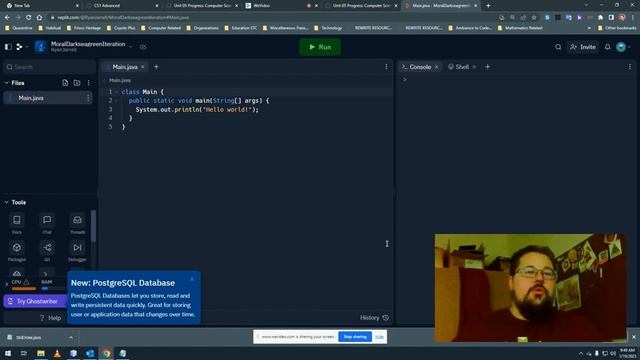Toggle the sidebar panel icon
This screenshot has height=360, width=640.
(8, 47)
